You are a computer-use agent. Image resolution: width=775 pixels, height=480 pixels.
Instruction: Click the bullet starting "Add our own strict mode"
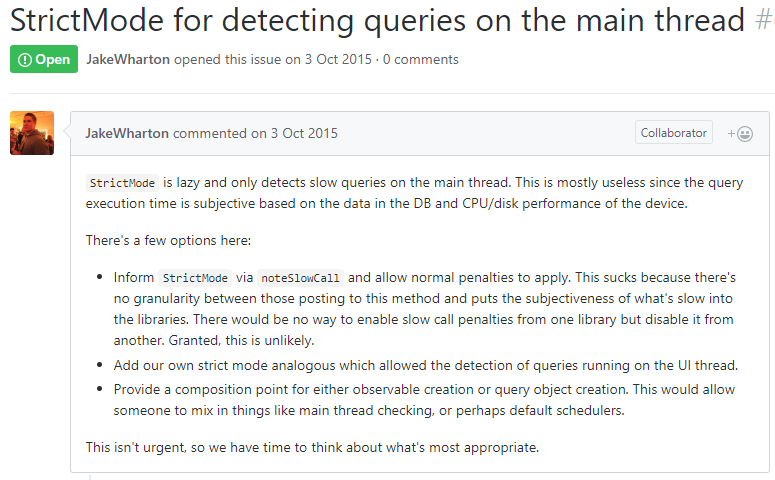click(x=426, y=364)
